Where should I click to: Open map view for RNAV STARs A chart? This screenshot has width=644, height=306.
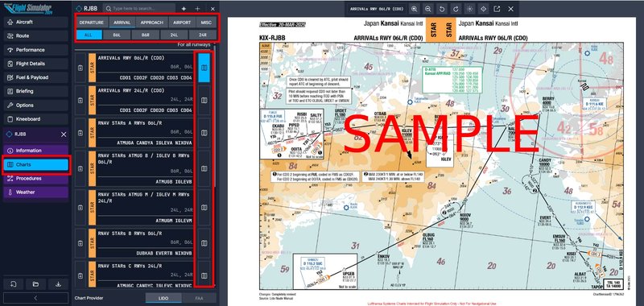[x=204, y=133]
